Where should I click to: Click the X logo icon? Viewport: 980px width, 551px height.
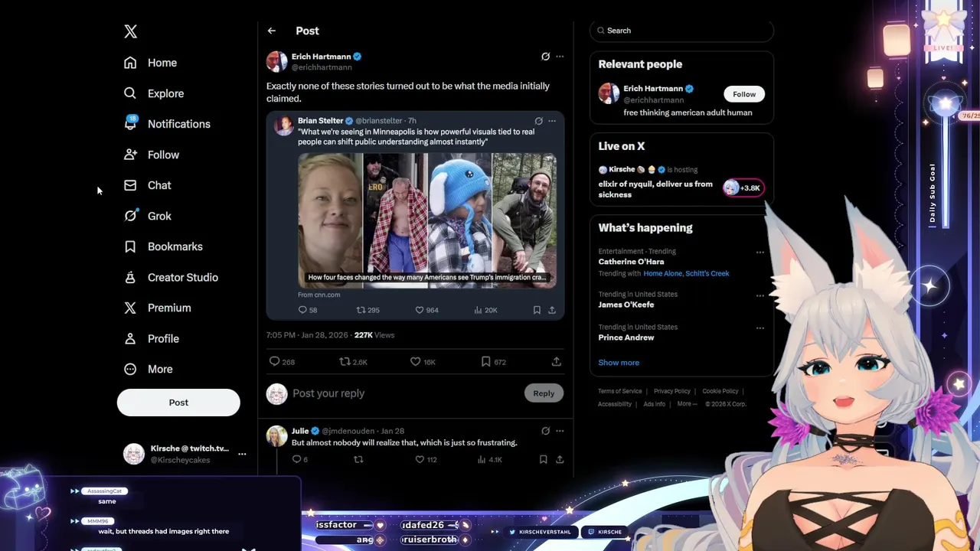click(x=131, y=31)
